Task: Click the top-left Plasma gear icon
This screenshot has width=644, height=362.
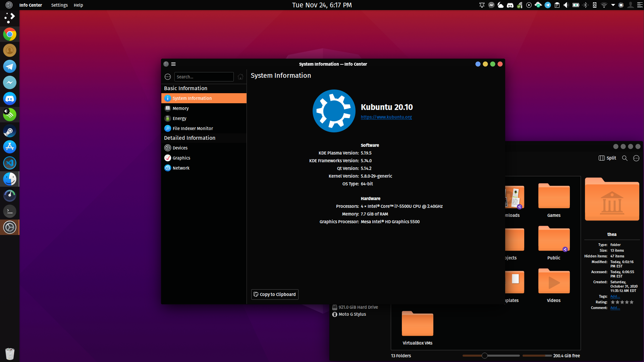Action: [9, 5]
